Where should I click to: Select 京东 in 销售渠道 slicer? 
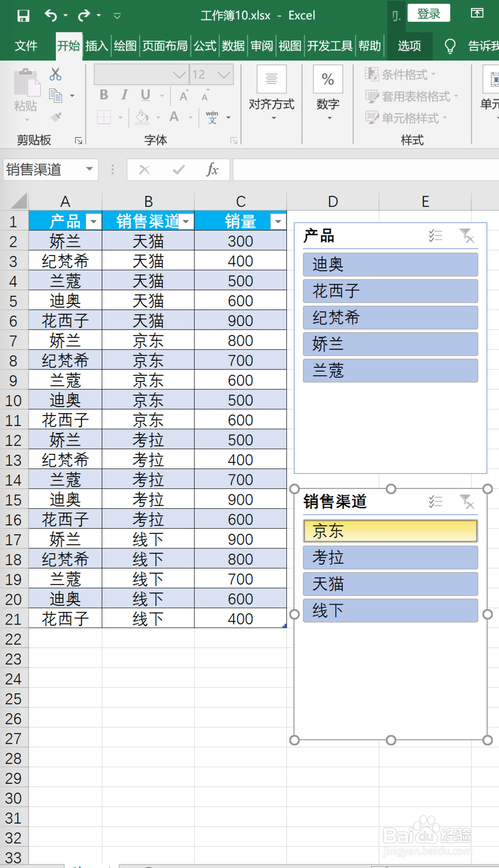390,531
